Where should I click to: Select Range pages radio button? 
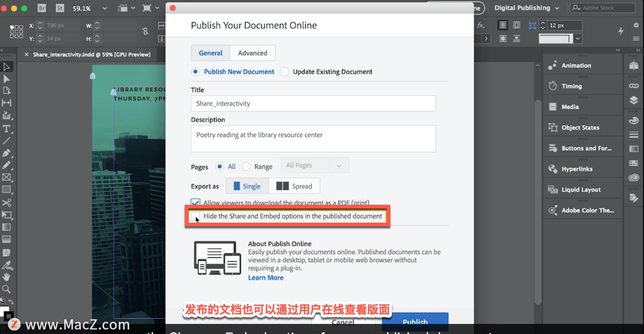pyautogui.click(x=246, y=167)
